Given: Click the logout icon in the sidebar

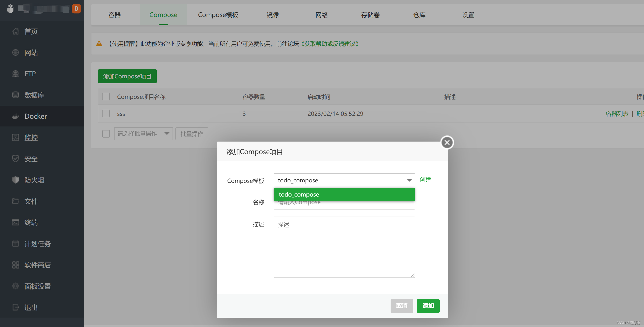Looking at the screenshot, I should tap(16, 307).
